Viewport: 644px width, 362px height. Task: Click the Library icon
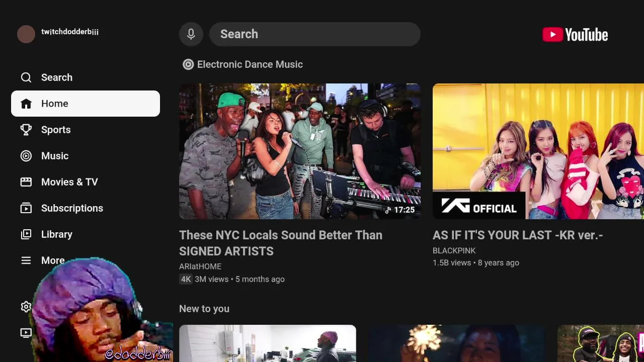tap(26, 234)
